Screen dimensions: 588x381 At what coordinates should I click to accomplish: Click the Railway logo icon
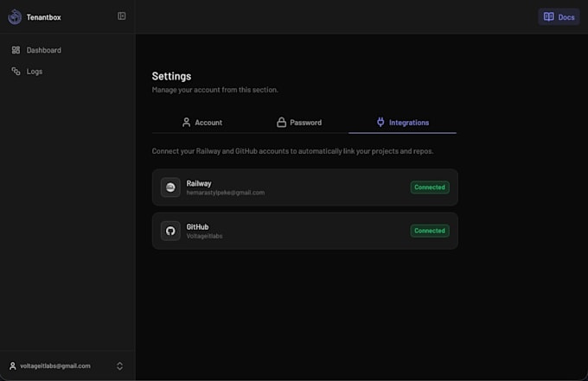[x=170, y=187]
